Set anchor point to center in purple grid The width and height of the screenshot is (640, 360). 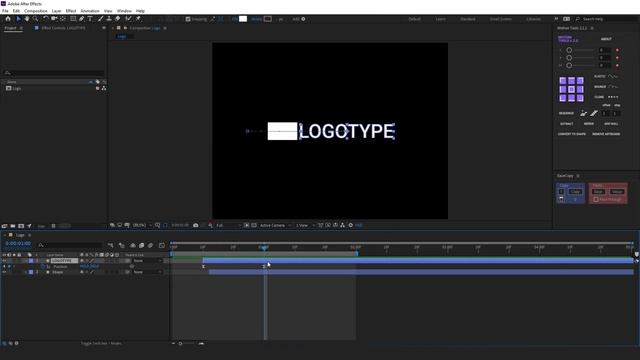[571, 89]
